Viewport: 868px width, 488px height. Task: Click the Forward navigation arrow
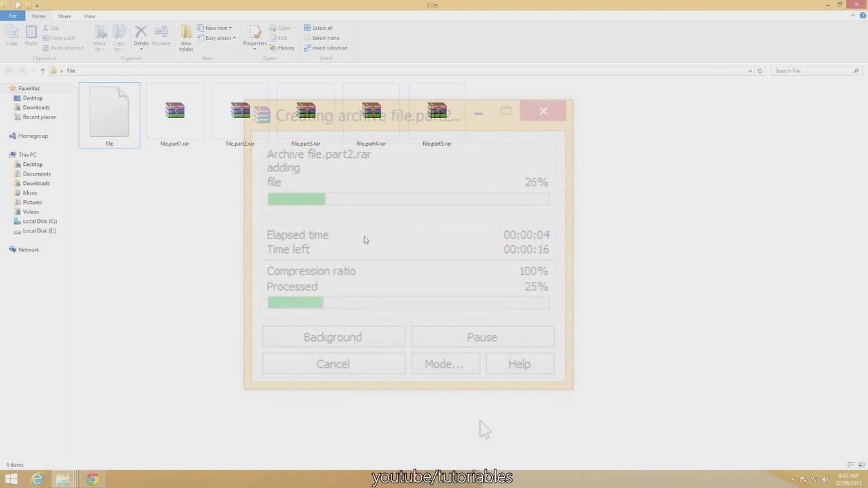coord(22,70)
